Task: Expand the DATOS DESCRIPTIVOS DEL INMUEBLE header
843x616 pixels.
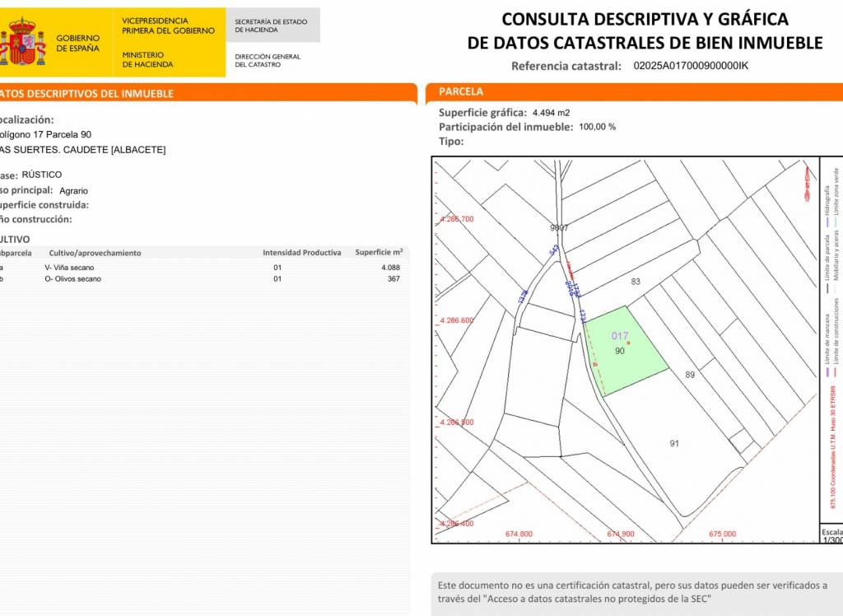Action: [x=86, y=94]
